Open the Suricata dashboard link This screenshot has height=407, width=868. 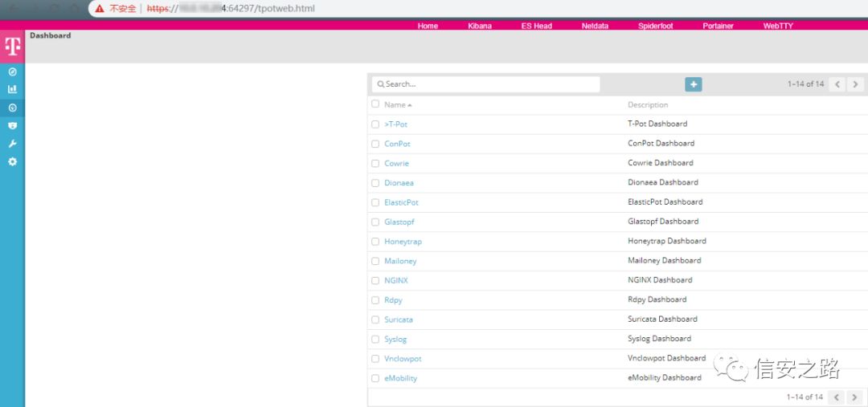tap(399, 319)
